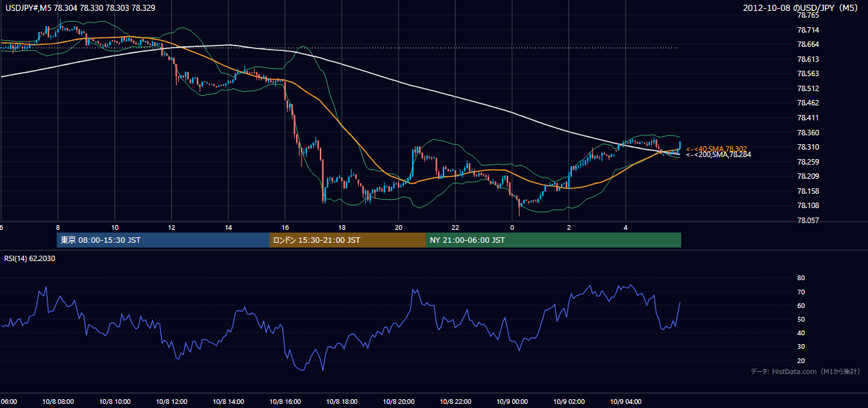Image resolution: width=868 pixels, height=408 pixels.
Task: Click the HistData.com data source credit
Action: pos(806,371)
